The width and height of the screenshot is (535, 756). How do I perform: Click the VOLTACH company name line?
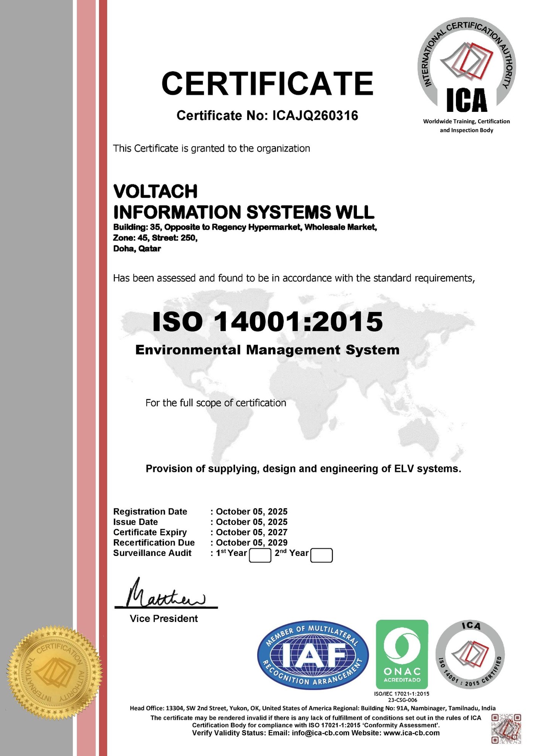click(156, 191)
